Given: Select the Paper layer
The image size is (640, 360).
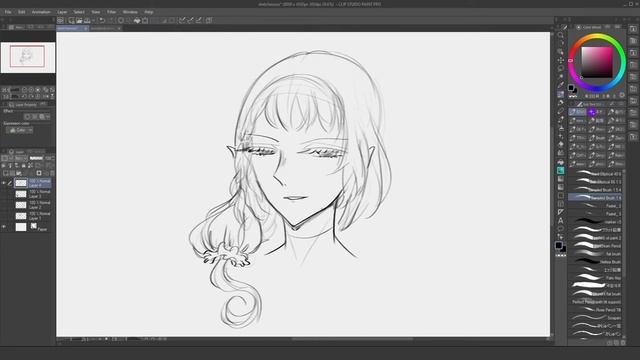Looking at the screenshot, I should click(x=33, y=227).
